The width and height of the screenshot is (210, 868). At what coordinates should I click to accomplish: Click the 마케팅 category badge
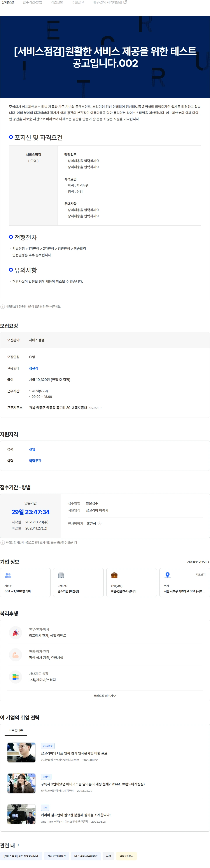pos(46,777)
